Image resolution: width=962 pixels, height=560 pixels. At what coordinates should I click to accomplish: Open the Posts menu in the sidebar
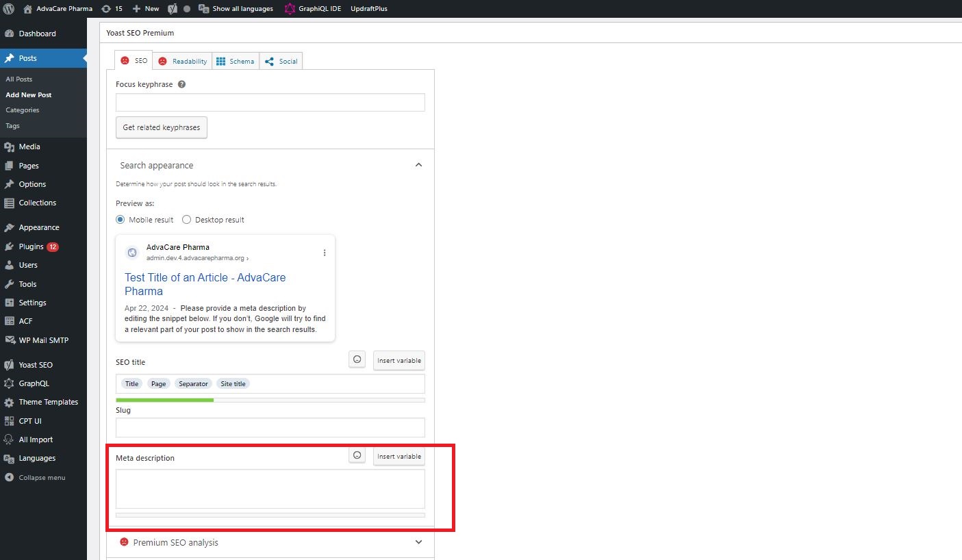[x=43, y=58]
